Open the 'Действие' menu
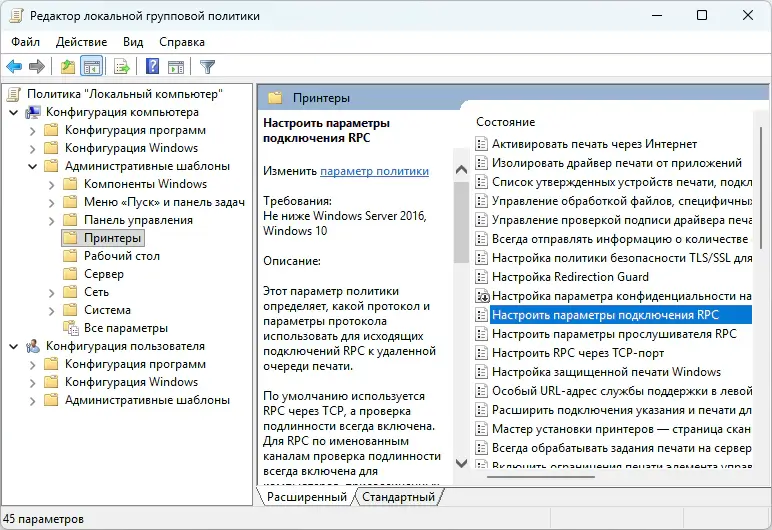 (x=81, y=42)
